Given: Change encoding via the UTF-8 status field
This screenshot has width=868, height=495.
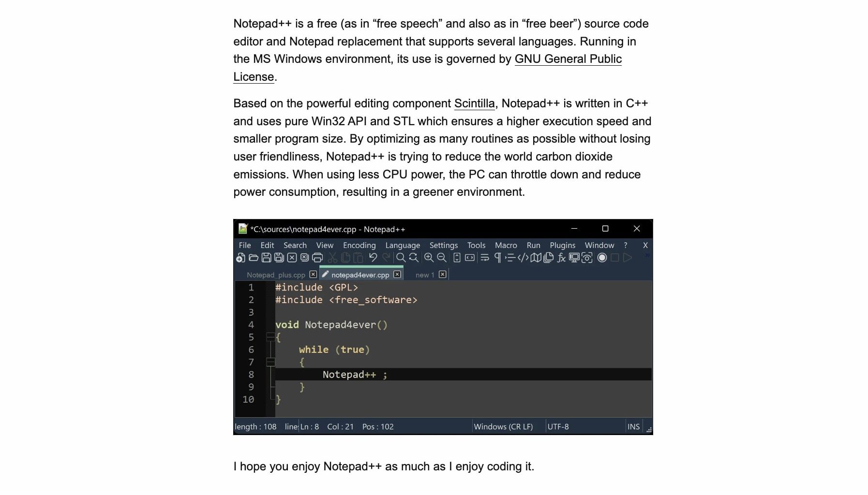Looking at the screenshot, I should 558,426.
